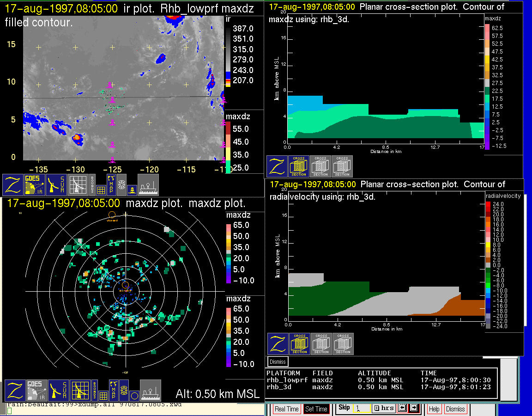The width and height of the screenshot is (532, 416).
Task: Click the ship platform icon in top toolbar
Action: tap(148, 184)
